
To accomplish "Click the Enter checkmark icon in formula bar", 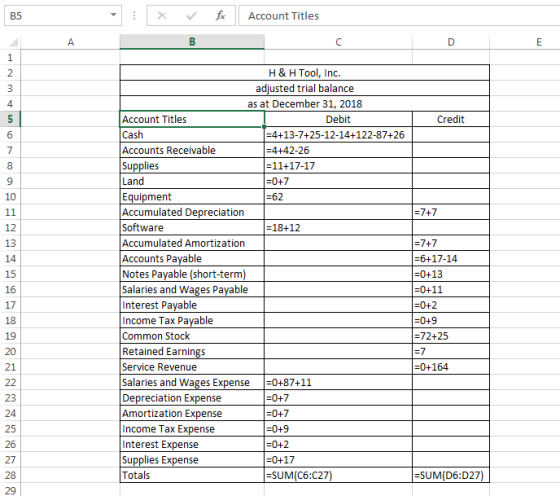I will tap(191, 16).
